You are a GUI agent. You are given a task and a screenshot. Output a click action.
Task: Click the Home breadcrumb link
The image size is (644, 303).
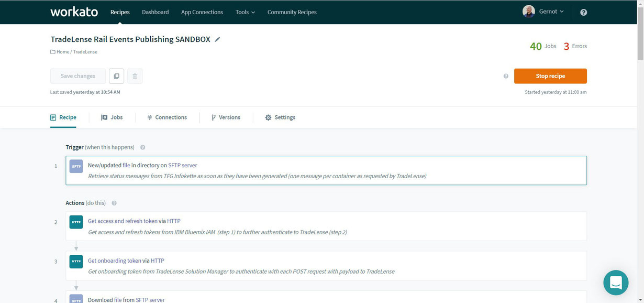click(63, 52)
